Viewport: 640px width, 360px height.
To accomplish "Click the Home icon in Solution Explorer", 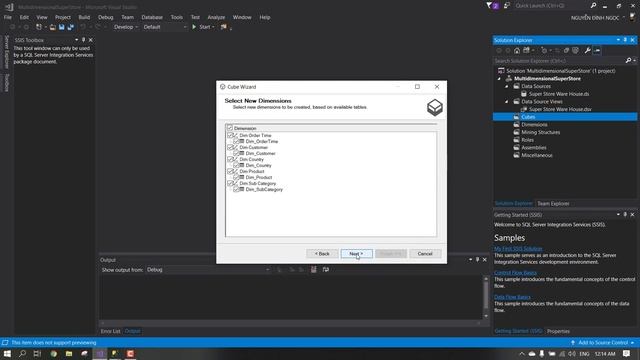I will 517,51.
